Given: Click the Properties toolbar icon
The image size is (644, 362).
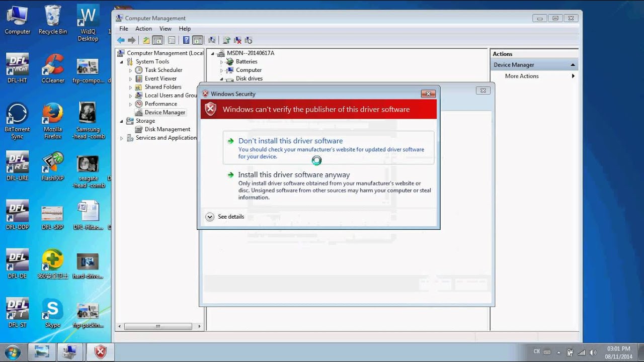Looking at the screenshot, I should click(x=172, y=40).
